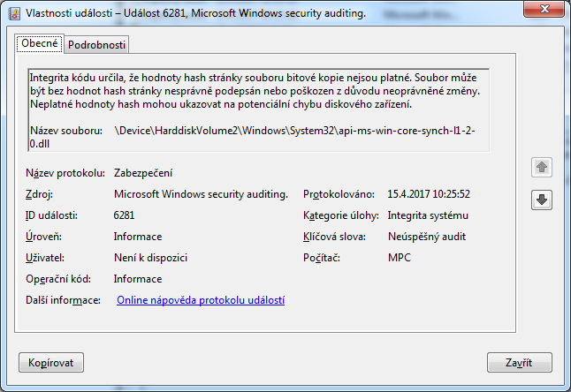The image size is (571, 392).
Task: Close the dialog with the red X
Action: [x=544, y=12]
